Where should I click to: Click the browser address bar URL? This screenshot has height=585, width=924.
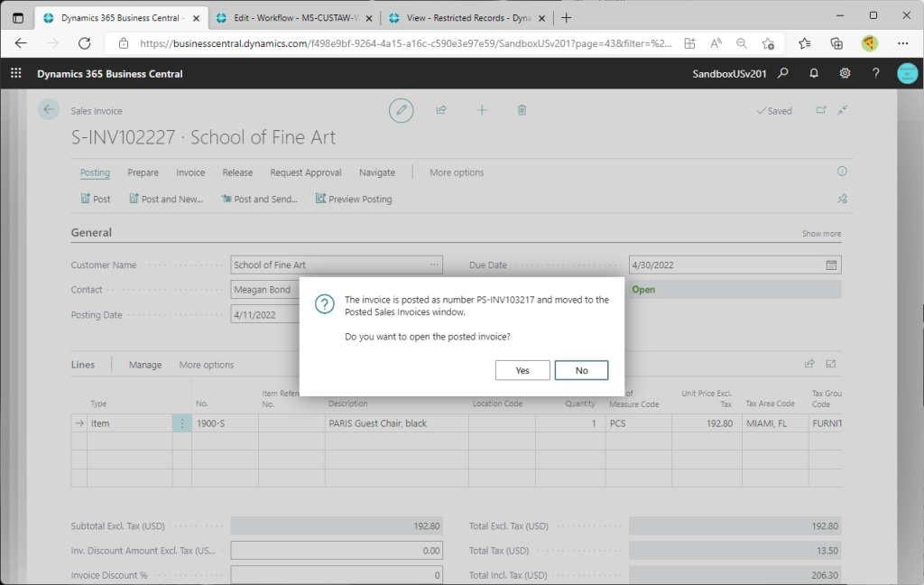tap(405, 43)
